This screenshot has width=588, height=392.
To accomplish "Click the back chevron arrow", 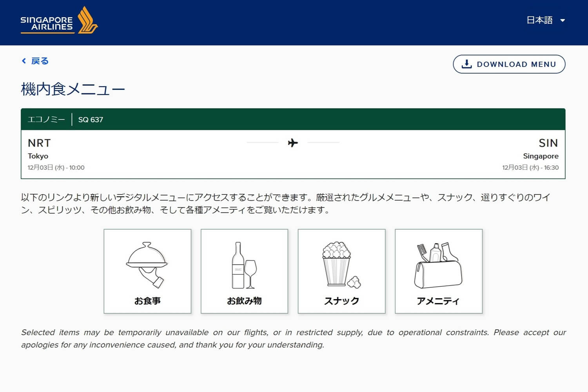I will [x=24, y=61].
